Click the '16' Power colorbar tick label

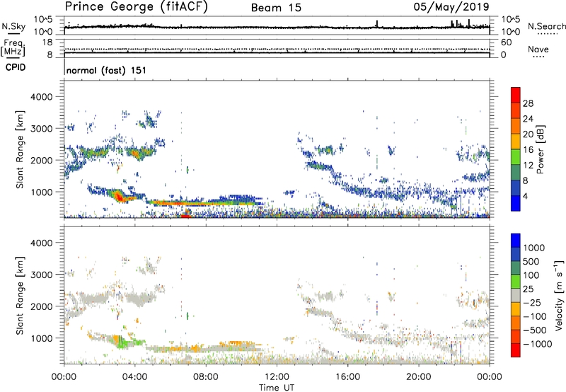tap(528, 150)
